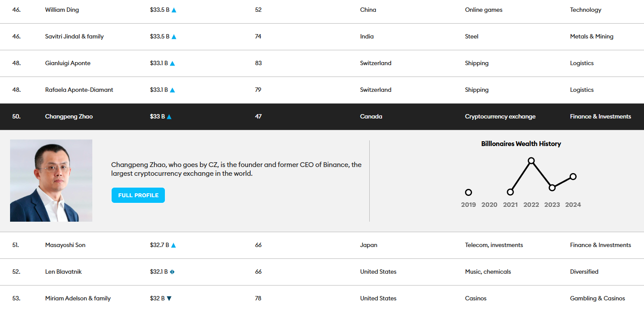Click the up arrow beside Rafaela Aponte-Diamant's net worth
This screenshot has width=644, height=310.
[x=172, y=90]
